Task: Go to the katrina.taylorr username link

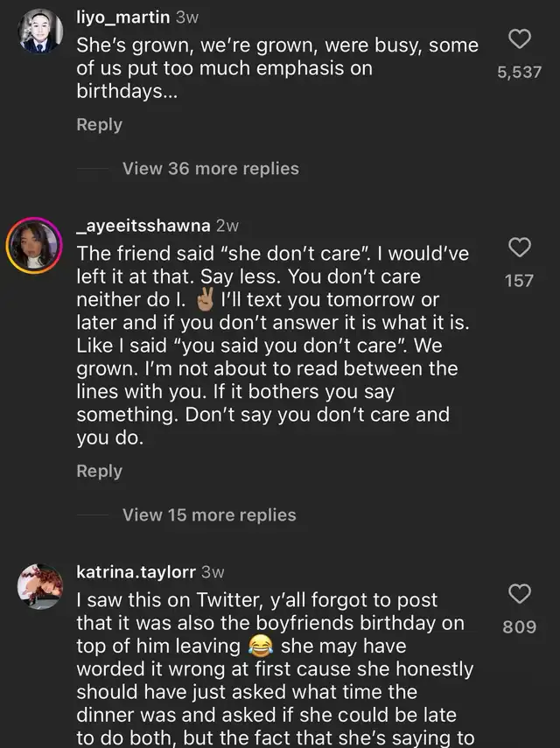Action: click(136, 572)
